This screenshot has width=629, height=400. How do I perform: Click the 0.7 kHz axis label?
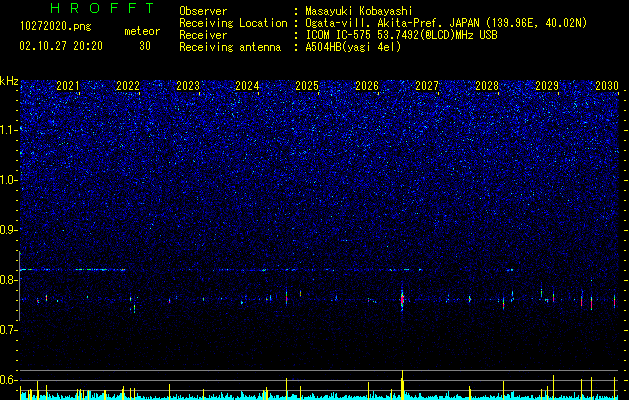point(8,330)
